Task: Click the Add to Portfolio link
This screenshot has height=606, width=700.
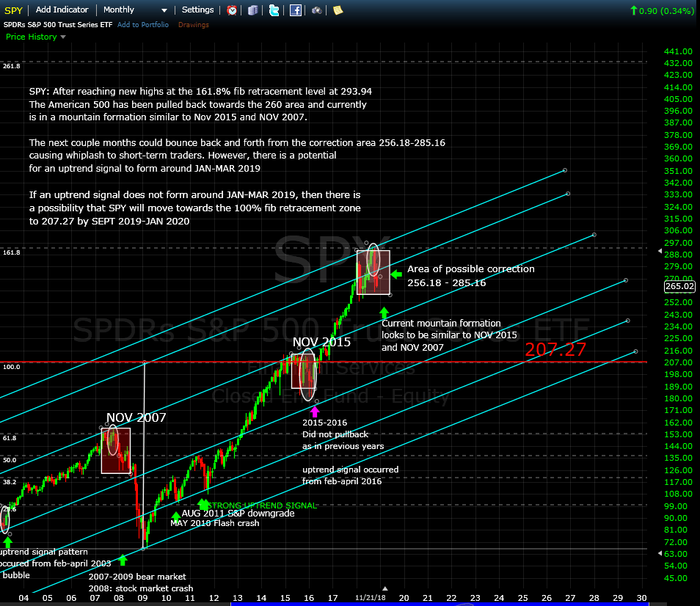Action: coord(143,24)
